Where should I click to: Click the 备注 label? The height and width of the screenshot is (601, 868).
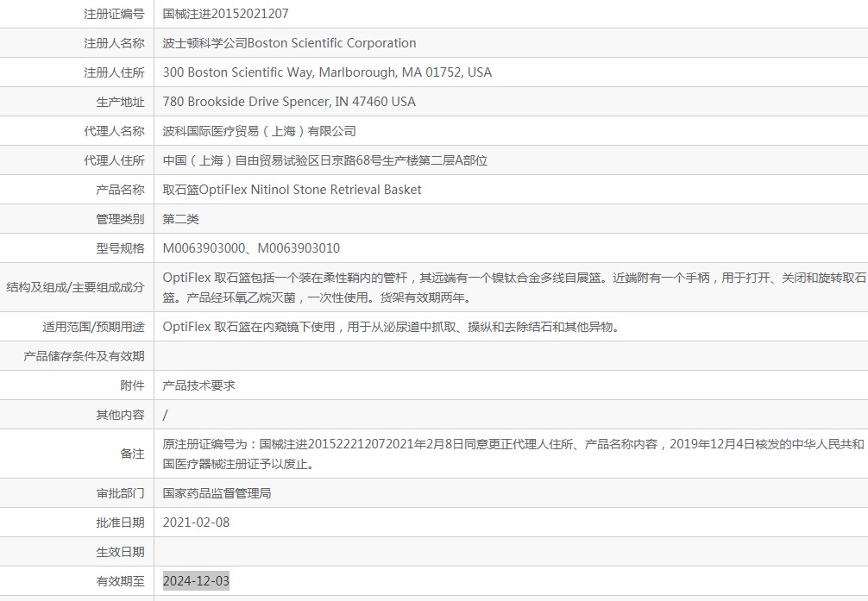[x=132, y=454]
